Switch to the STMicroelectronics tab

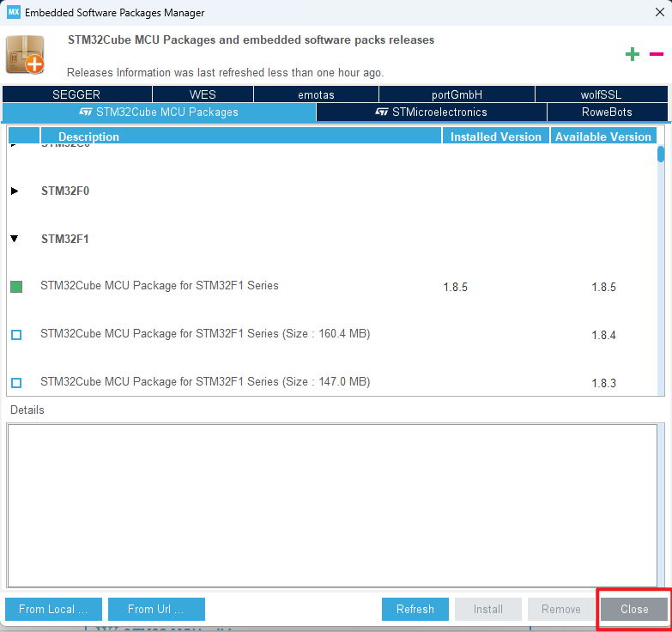click(431, 112)
